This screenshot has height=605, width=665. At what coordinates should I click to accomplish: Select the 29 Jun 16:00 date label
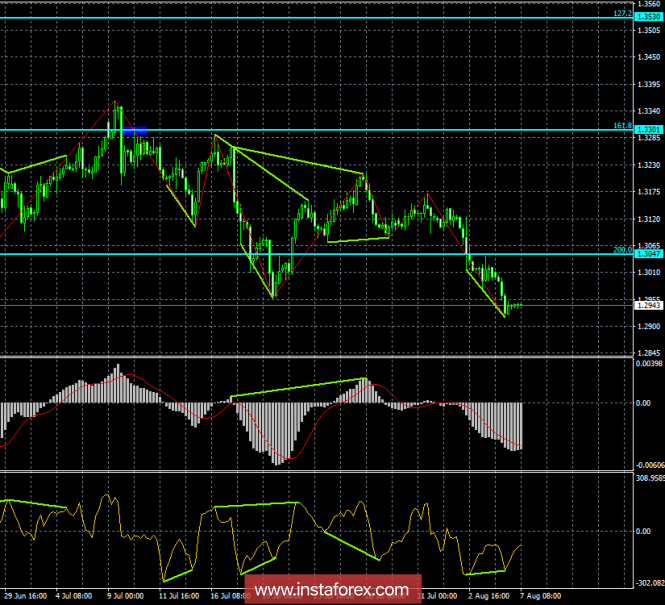[x=24, y=597]
